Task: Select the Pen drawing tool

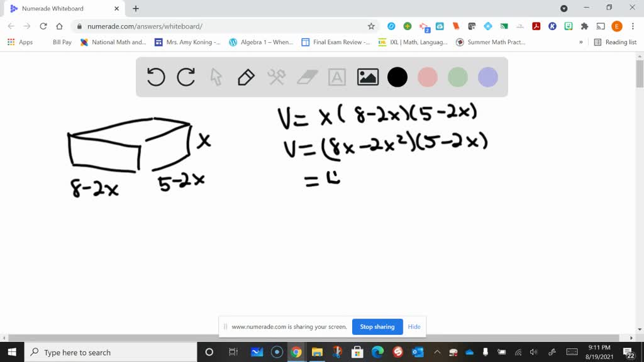Action: click(x=246, y=77)
